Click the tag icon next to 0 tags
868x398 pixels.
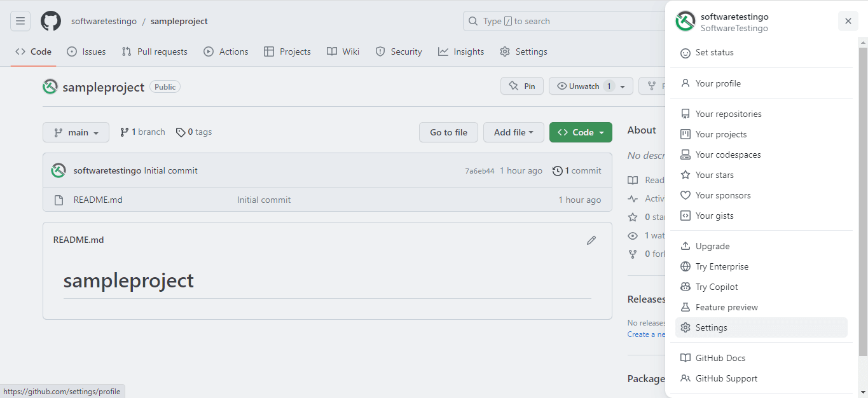point(181,132)
